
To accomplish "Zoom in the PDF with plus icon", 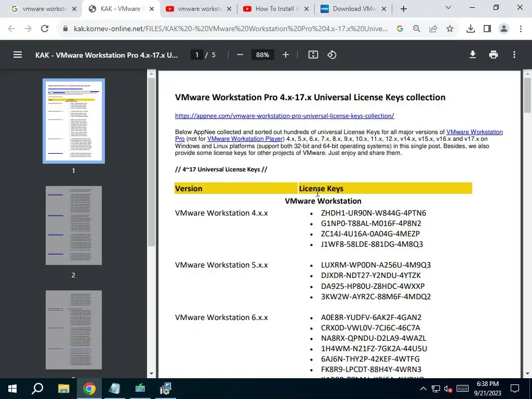I will pyautogui.click(x=286, y=55).
